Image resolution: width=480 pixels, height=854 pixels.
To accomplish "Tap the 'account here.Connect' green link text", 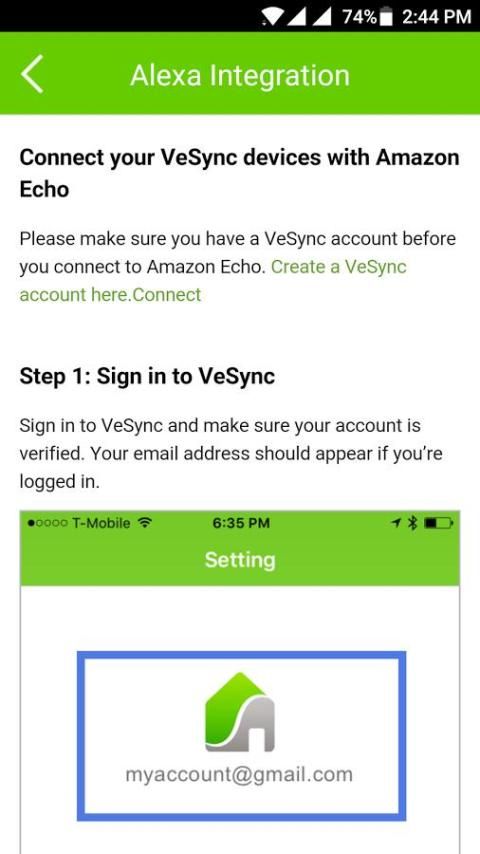I will pyautogui.click(x=110, y=295).
